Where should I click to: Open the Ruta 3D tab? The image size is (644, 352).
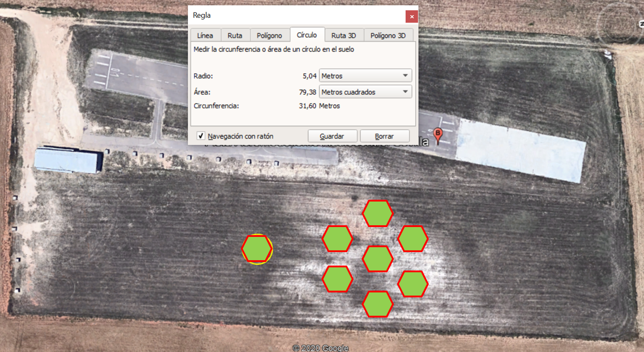344,35
